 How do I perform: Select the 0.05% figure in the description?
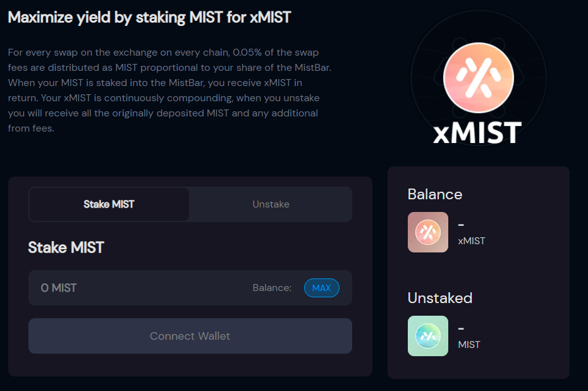247,52
